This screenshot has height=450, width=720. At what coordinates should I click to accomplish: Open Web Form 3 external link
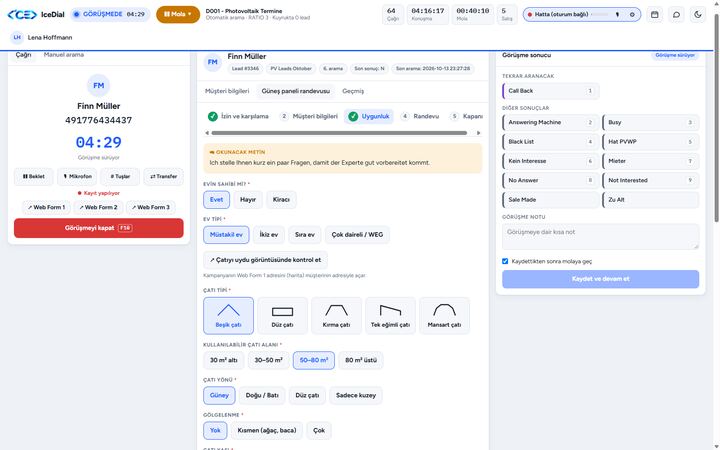pos(151,208)
